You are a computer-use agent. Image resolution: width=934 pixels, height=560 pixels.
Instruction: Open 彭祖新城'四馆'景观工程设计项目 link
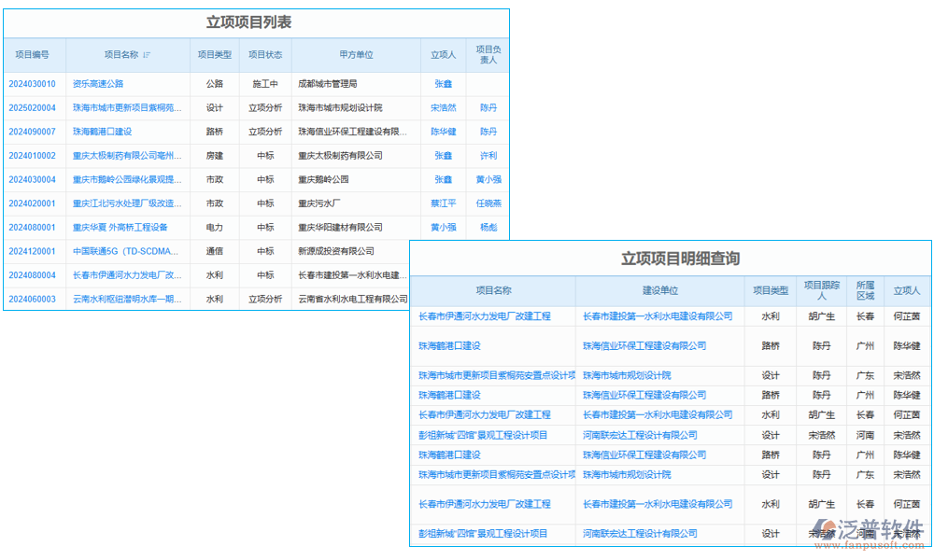[x=483, y=434]
